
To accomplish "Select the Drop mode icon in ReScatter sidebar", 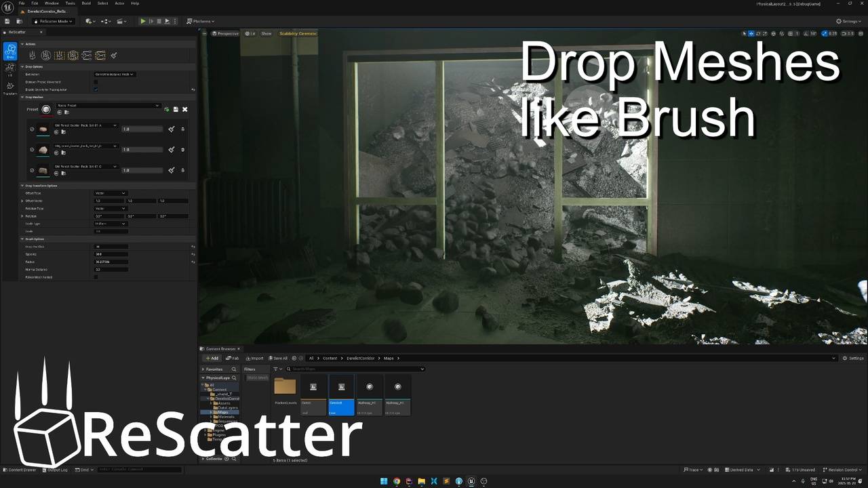I will [9, 52].
